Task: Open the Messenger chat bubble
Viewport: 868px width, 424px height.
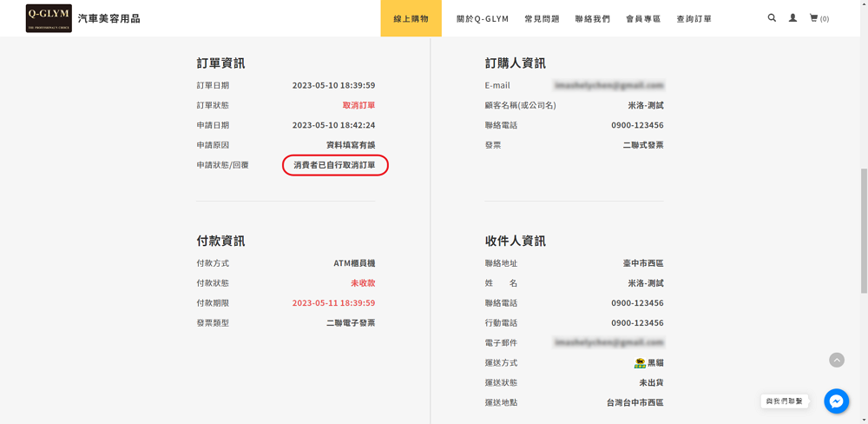Action: pos(836,401)
